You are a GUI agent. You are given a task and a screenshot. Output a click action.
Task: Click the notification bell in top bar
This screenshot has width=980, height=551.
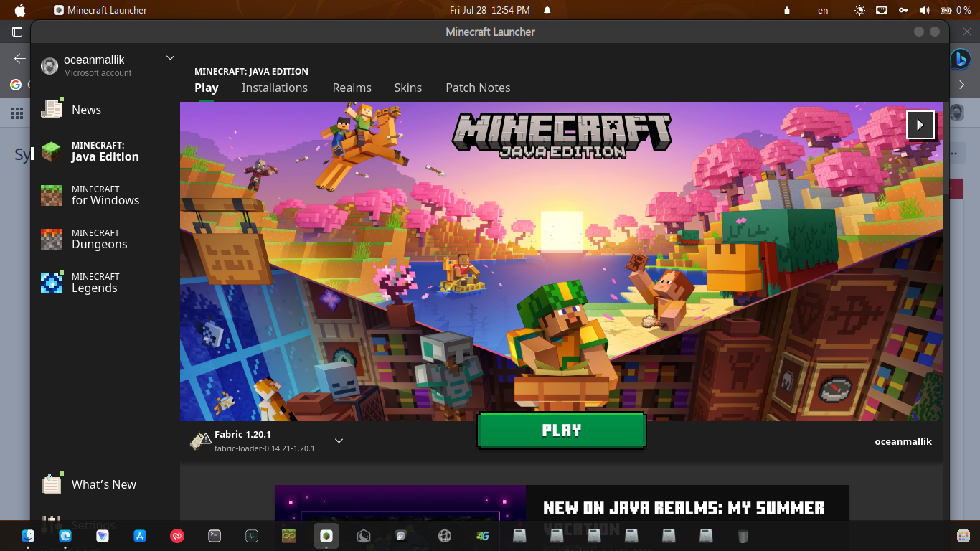coord(547,10)
